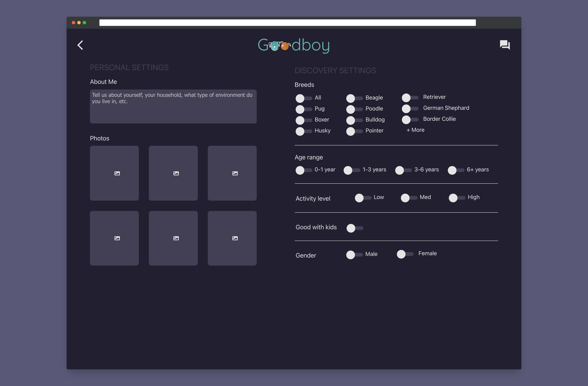Click the browser address bar
Viewport: 588px width, 386px height.
(x=287, y=23)
